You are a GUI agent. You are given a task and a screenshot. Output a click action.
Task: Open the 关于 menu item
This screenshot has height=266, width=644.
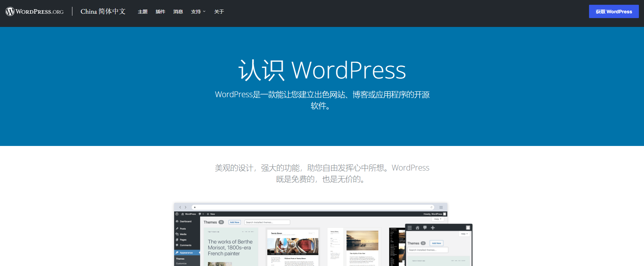(219, 12)
